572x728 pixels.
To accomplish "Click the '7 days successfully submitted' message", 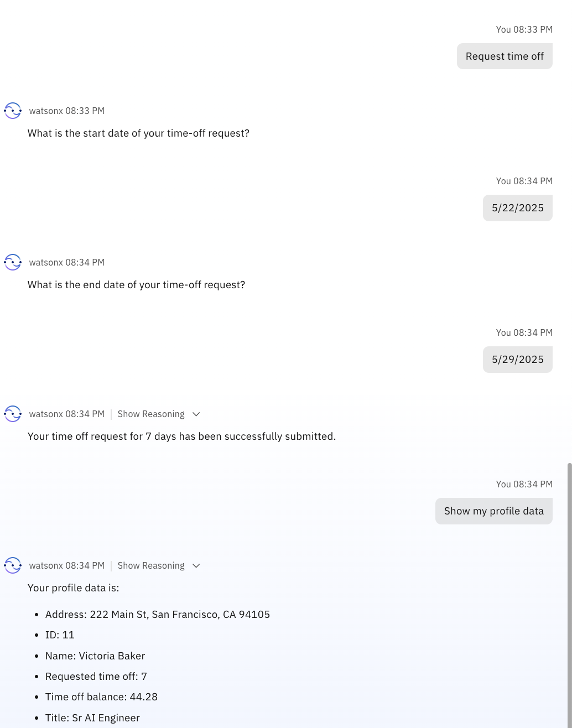I will point(181,436).
